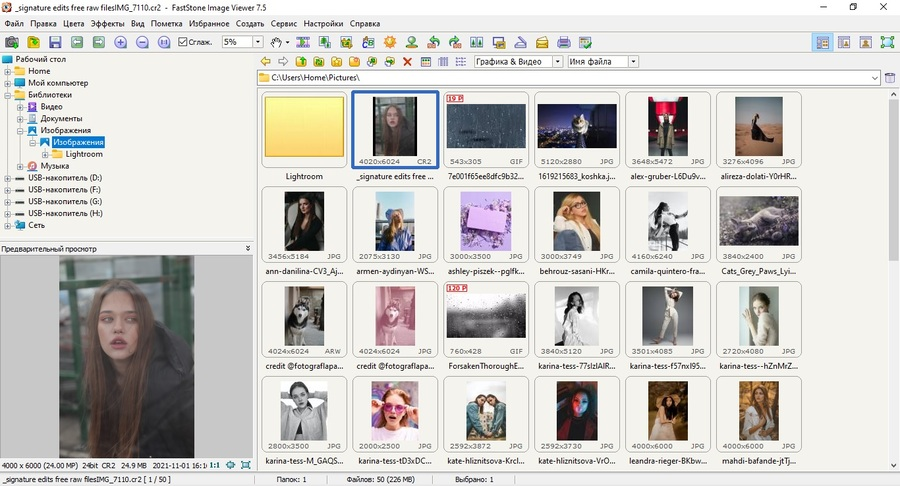Select Рабочий стол in folder tree
The height and width of the screenshot is (486, 900).
point(40,59)
